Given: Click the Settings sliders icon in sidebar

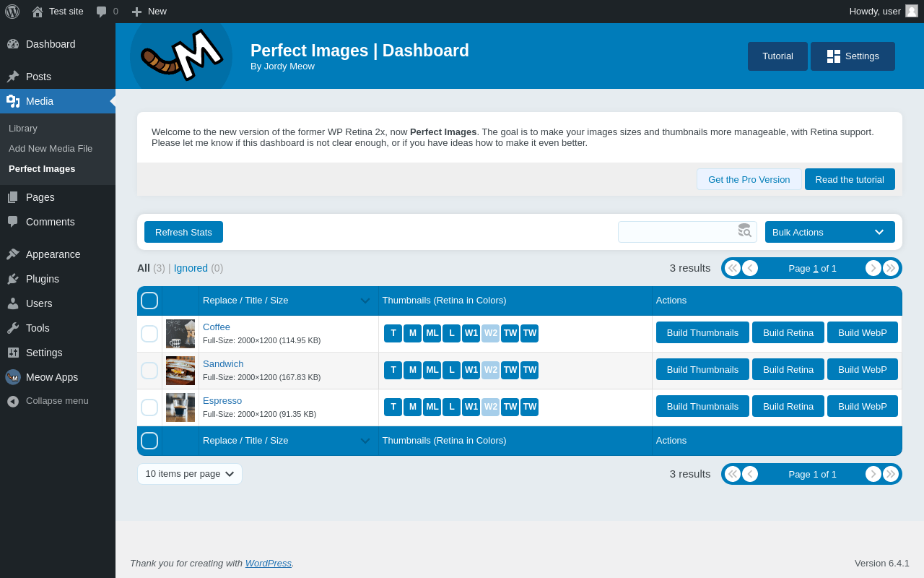Looking at the screenshot, I should (13, 353).
